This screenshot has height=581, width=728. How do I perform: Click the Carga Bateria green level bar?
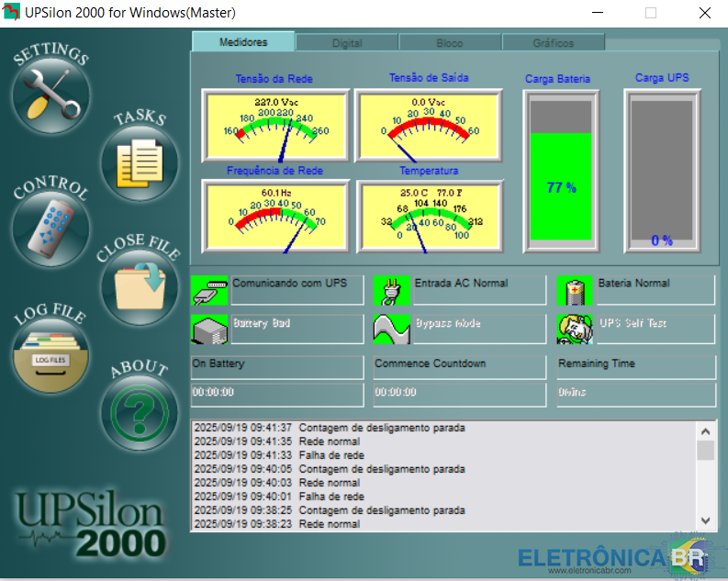tap(561, 188)
